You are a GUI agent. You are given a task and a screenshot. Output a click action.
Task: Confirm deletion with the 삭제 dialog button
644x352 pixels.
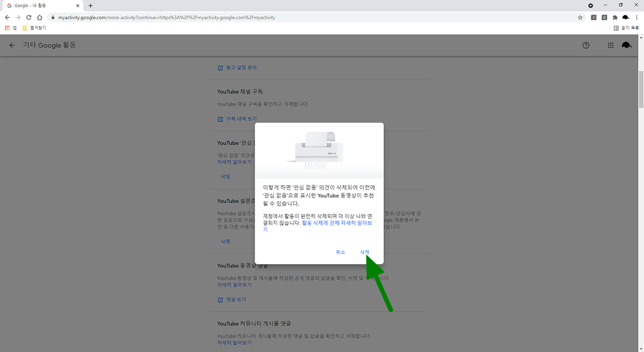point(365,252)
